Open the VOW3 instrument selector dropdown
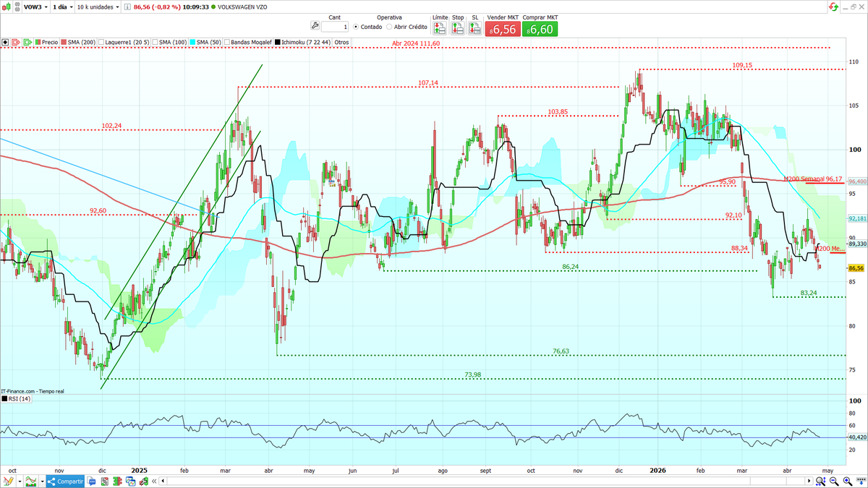Screen dimensions: 868x488 (x=36, y=7)
